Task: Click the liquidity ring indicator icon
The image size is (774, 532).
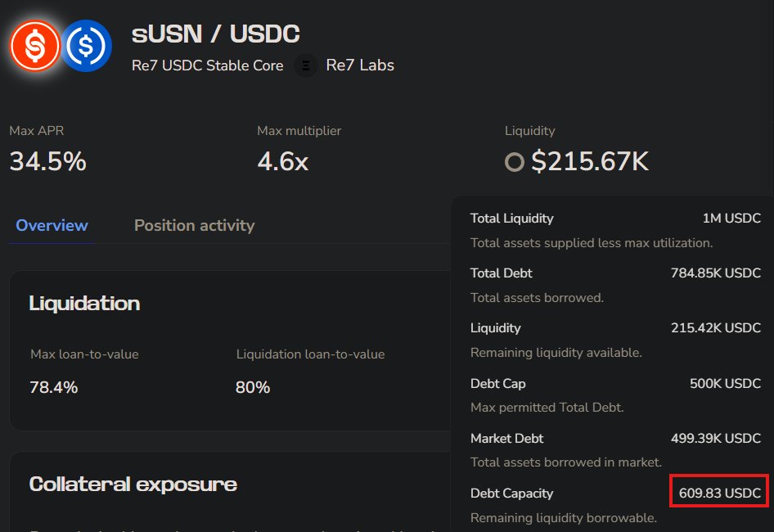Action: pos(515,162)
